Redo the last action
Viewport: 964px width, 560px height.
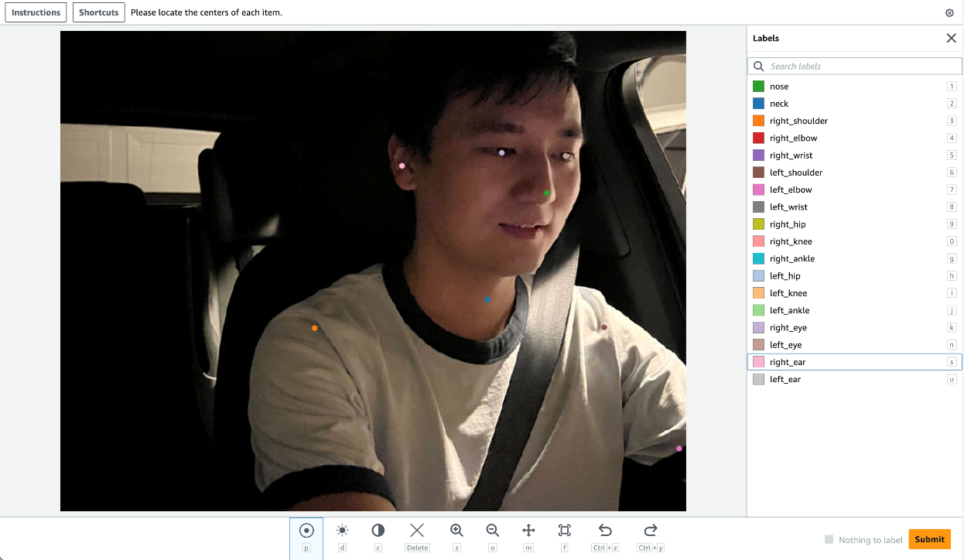click(651, 531)
